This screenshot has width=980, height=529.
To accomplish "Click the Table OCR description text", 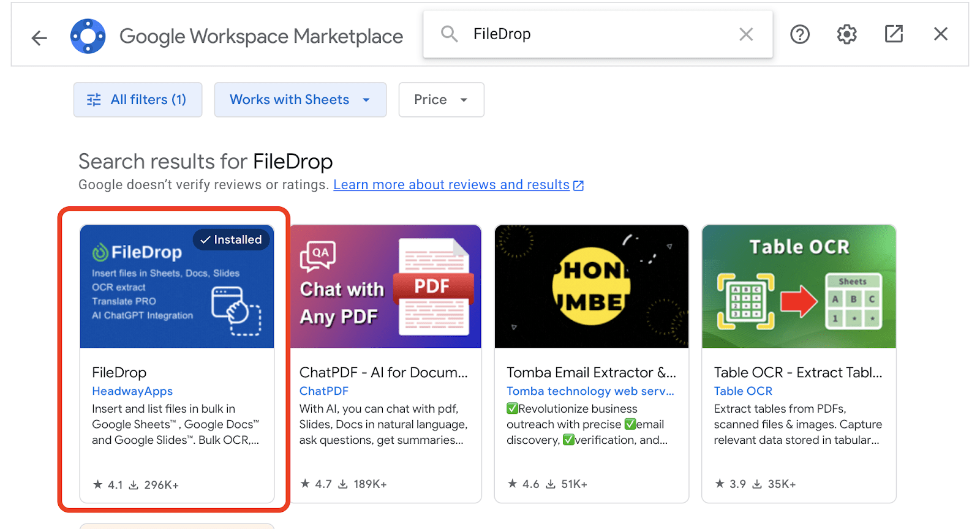I will point(798,424).
